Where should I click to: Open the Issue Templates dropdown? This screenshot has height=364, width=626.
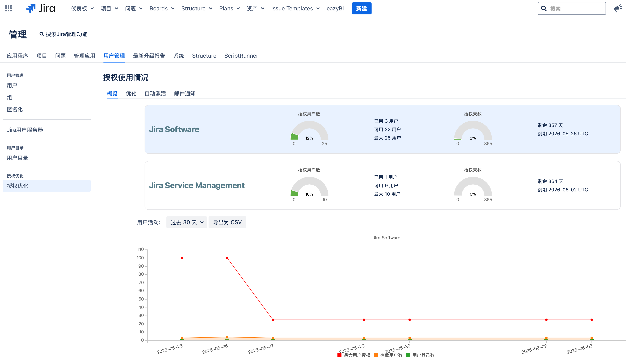[x=295, y=8]
